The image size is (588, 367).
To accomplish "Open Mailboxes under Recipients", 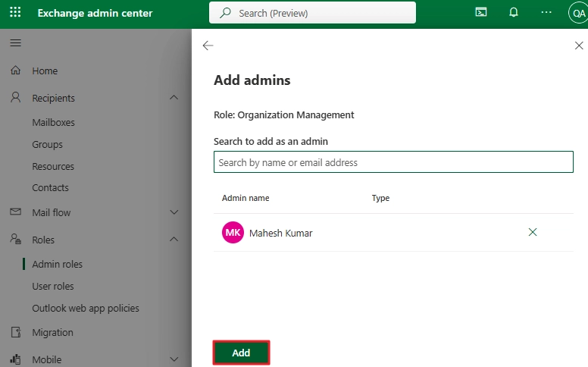I will (53, 122).
